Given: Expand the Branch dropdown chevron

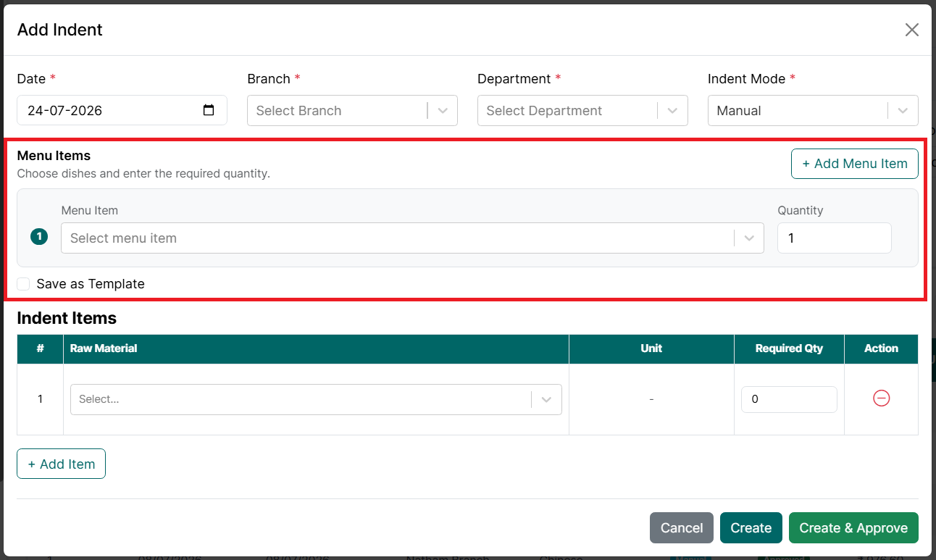Looking at the screenshot, I should 443,111.
